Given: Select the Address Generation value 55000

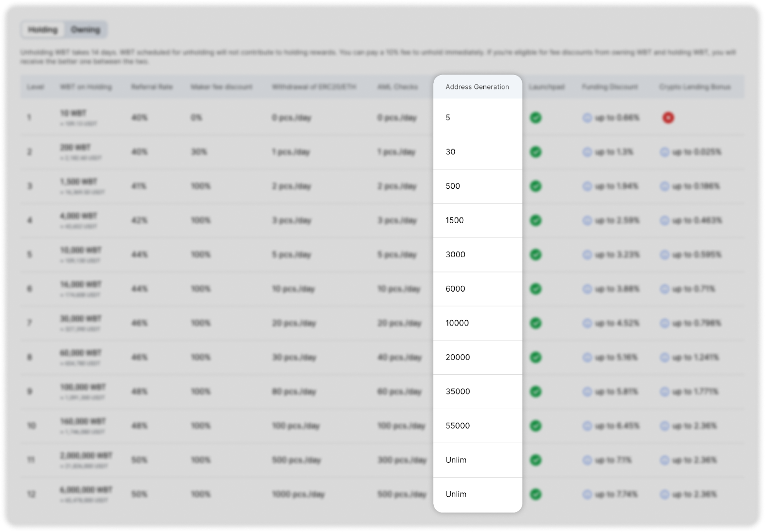Looking at the screenshot, I should pyautogui.click(x=458, y=426).
